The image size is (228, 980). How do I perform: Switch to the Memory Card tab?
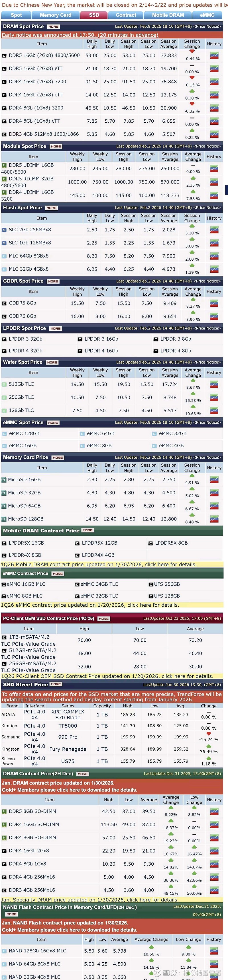(56, 15)
